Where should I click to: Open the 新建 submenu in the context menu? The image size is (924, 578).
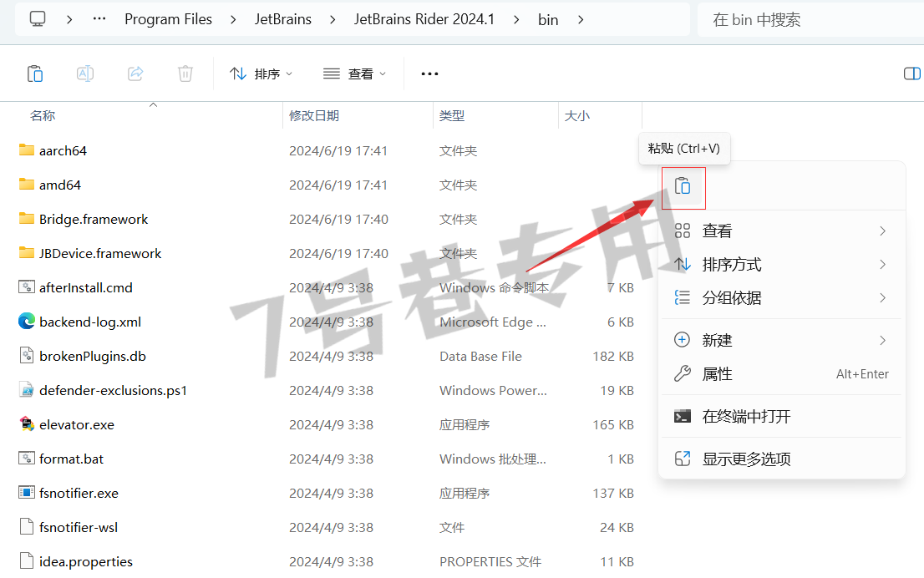point(782,341)
